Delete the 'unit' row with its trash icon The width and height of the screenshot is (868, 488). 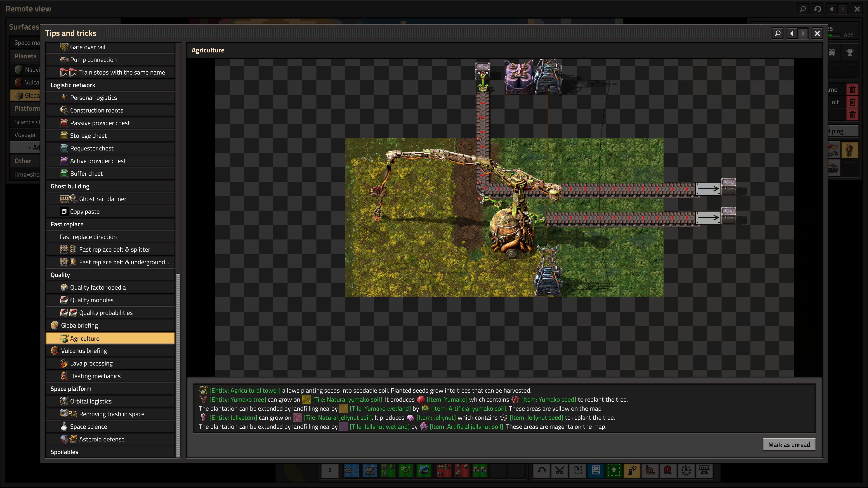click(852, 102)
